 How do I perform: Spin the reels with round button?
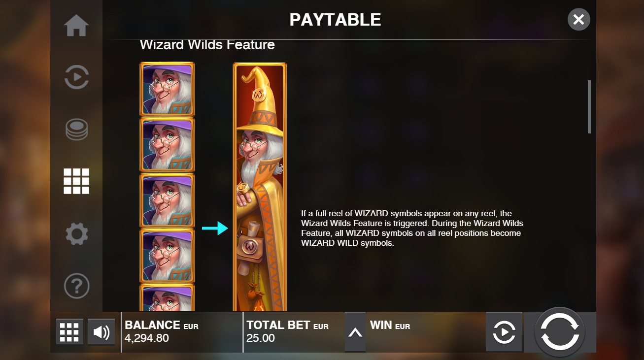coord(560,332)
